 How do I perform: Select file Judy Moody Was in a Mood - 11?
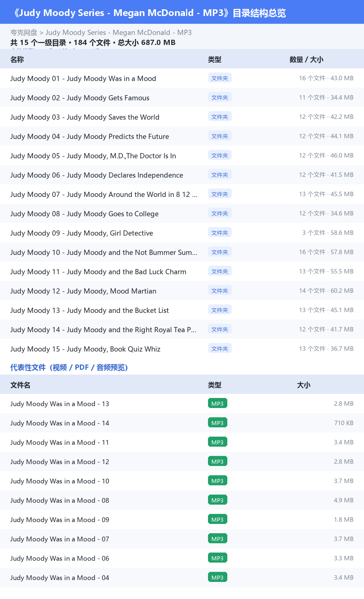[x=60, y=443]
